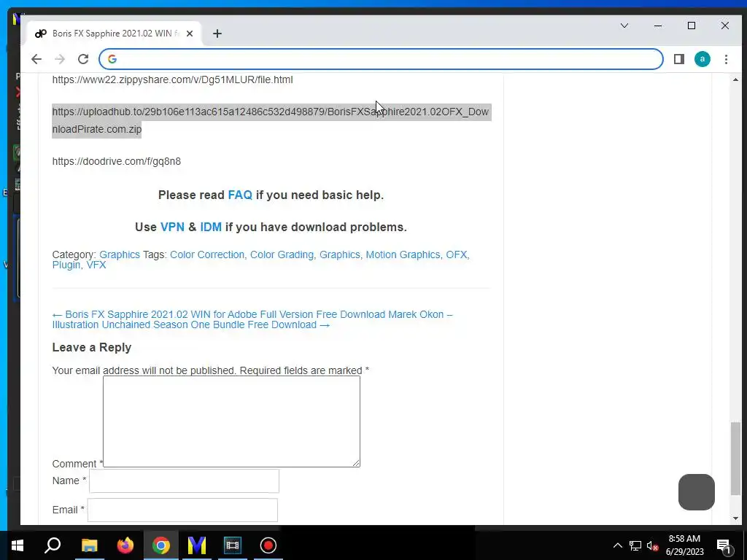This screenshot has height=560, width=747.
Task: Open the Graphics category link
Action: tap(120, 254)
